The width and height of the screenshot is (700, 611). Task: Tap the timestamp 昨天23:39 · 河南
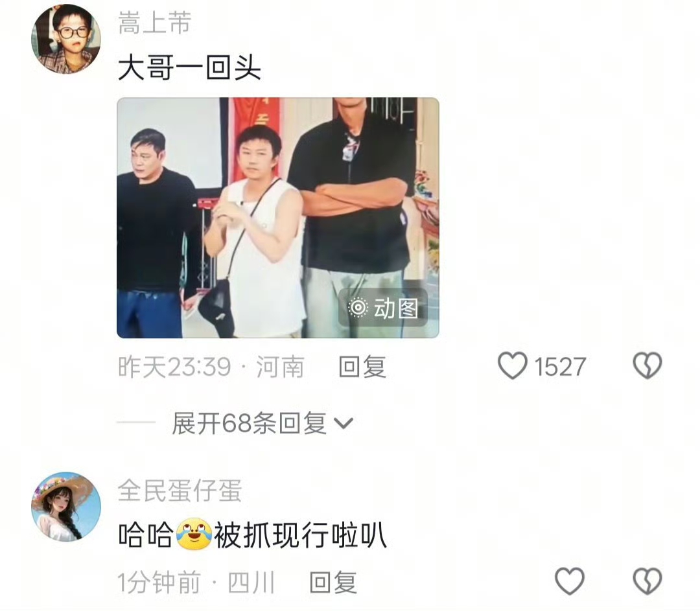coord(211,367)
